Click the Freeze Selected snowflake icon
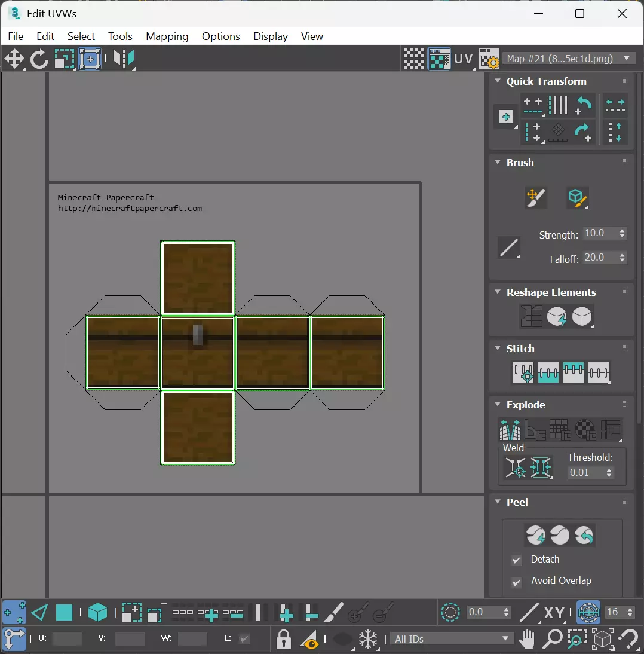Screen dimensions: 644x654 [x=368, y=639]
